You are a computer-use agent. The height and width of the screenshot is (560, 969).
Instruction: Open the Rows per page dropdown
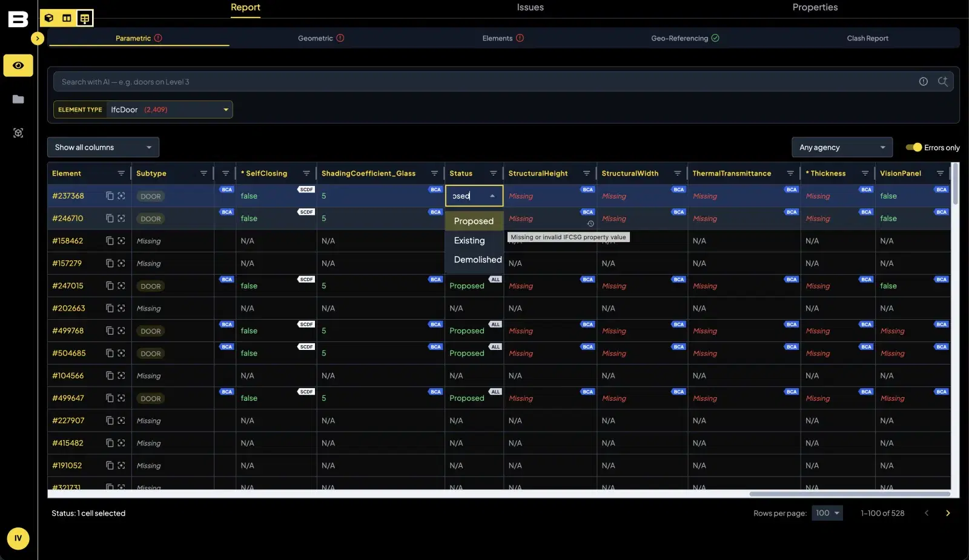pyautogui.click(x=827, y=513)
